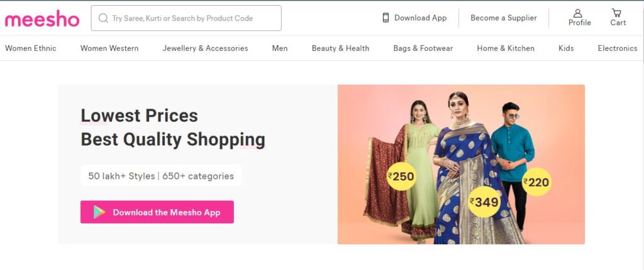Click the Download App phone icon
The width and height of the screenshot is (644, 270).
[x=386, y=18]
